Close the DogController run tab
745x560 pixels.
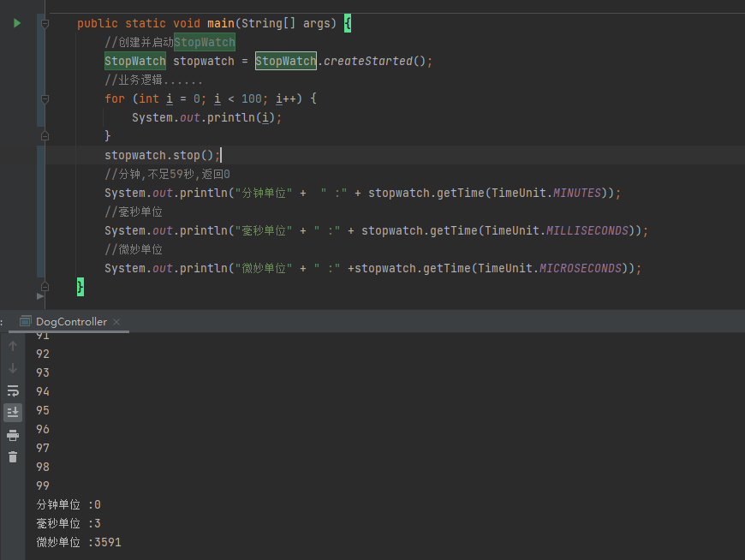(x=116, y=322)
